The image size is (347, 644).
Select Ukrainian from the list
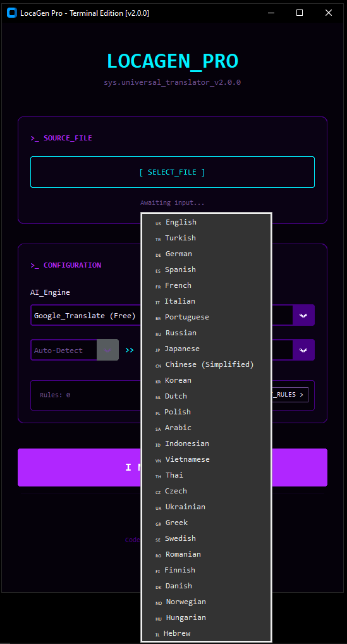tap(206, 507)
